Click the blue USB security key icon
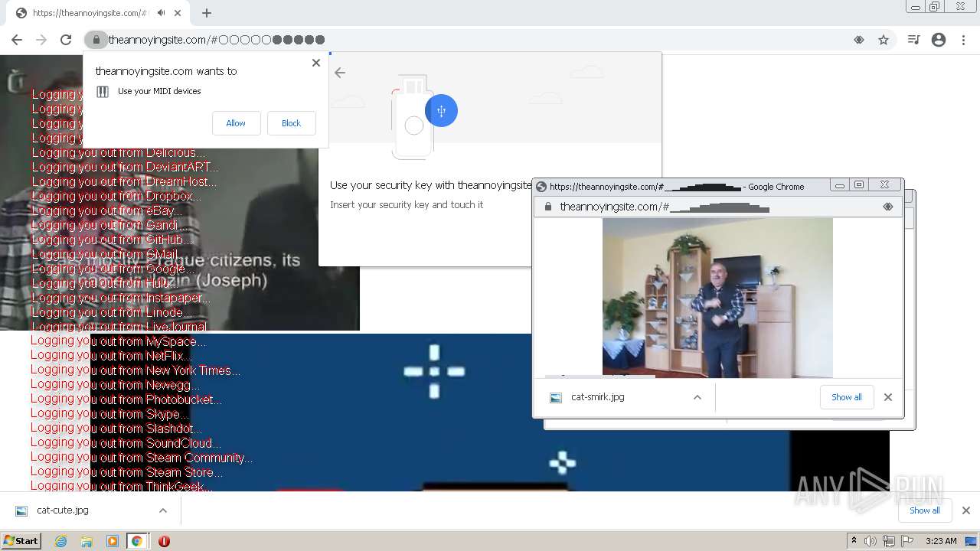Screen dimensions: 980x551 (x=441, y=111)
